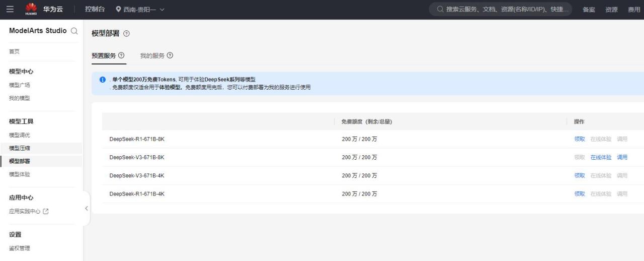Open 模型体验 in the sidebar
Screen dimensions: 644x261
pos(20,174)
